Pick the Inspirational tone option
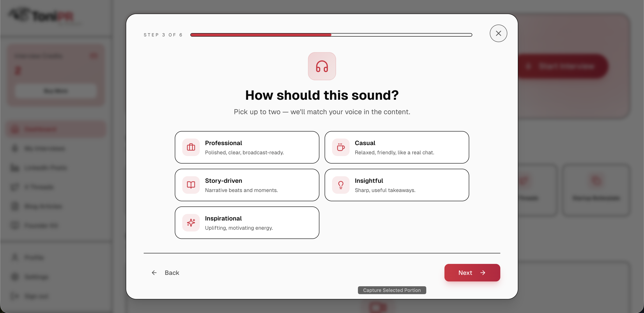This screenshot has width=644, height=313. pyautogui.click(x=247, y=223)
